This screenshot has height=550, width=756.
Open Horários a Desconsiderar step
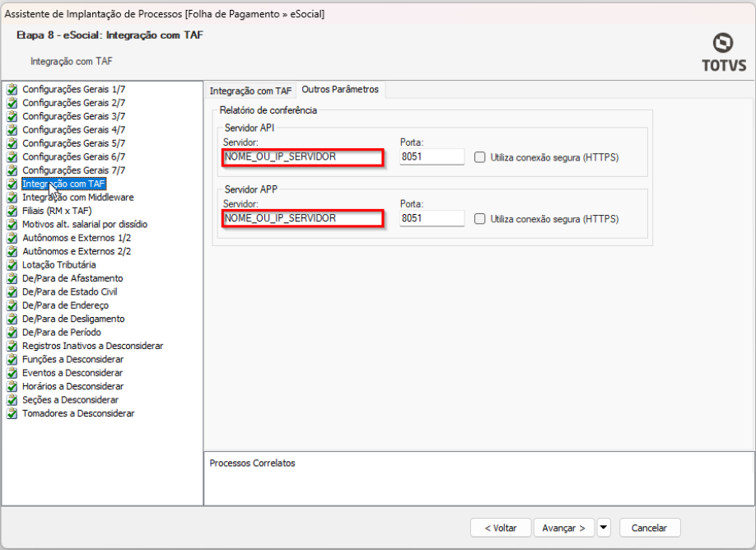(x=72, y=386)
